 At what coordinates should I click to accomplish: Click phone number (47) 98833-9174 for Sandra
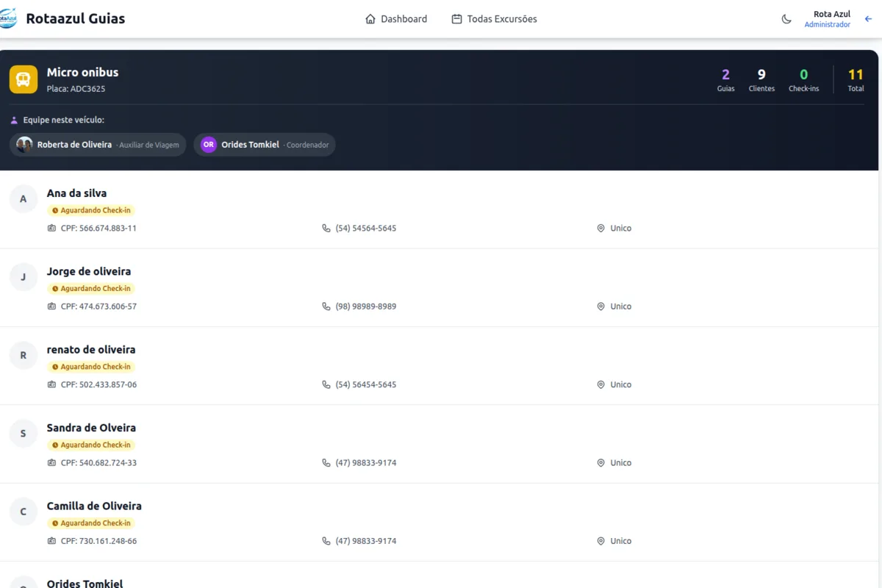tap(366, 463)
